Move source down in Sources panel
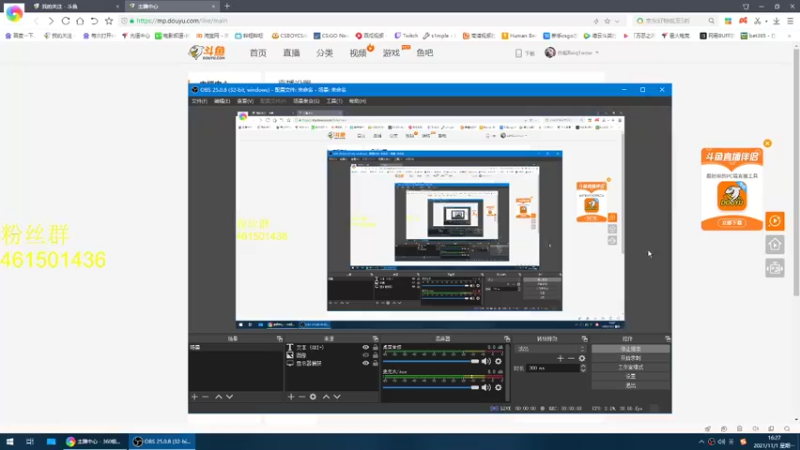Viewport: 800px width, 450px height. tap(337, 397)
